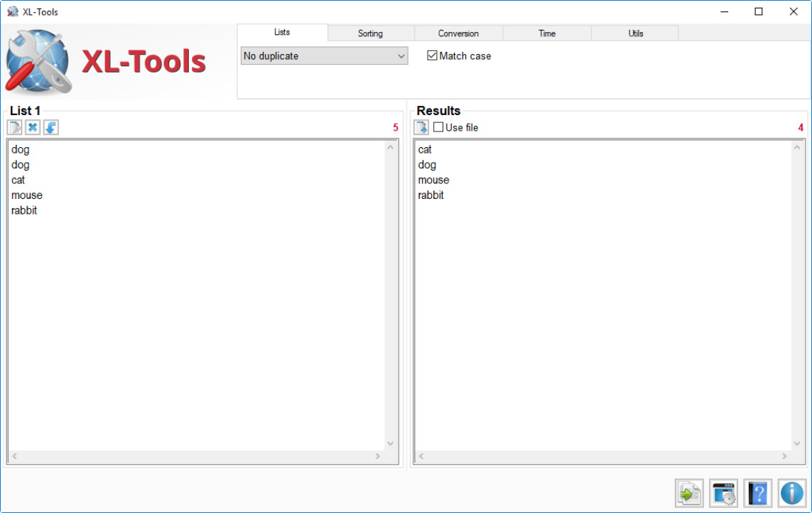Click the blue curved arrow icon in List 1

tap(50, 127)
